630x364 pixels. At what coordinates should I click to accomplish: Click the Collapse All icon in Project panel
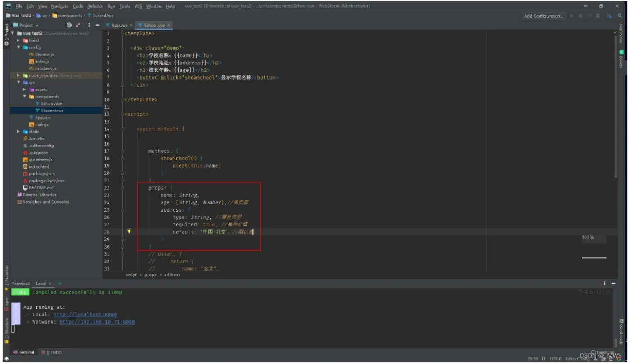click(77, 25)
